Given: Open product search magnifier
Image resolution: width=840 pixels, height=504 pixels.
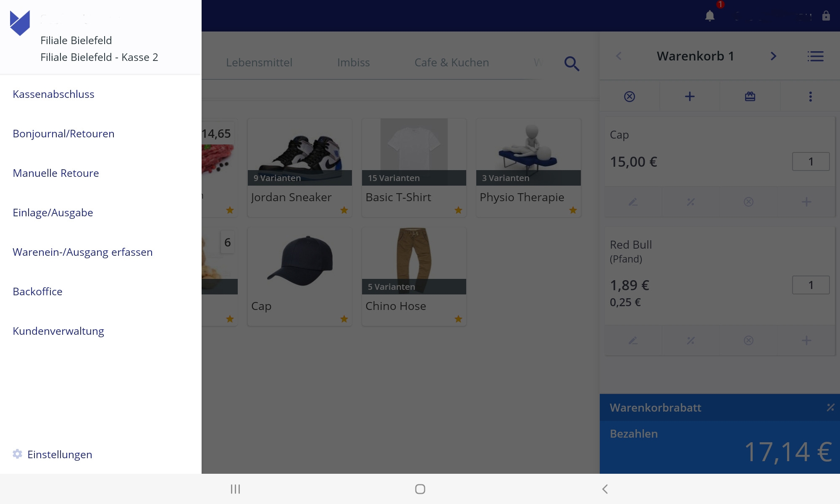Looking at the screenshot, I should (572, 64).
